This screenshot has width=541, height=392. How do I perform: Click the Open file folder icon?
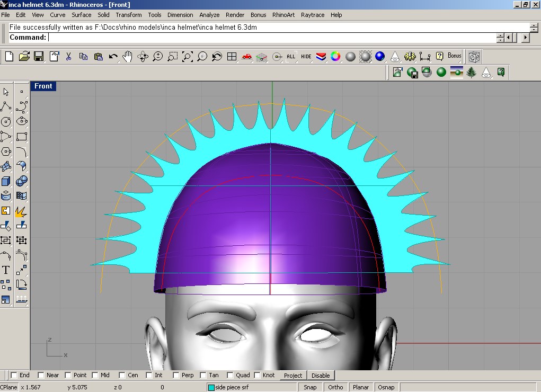click(24, 56)
